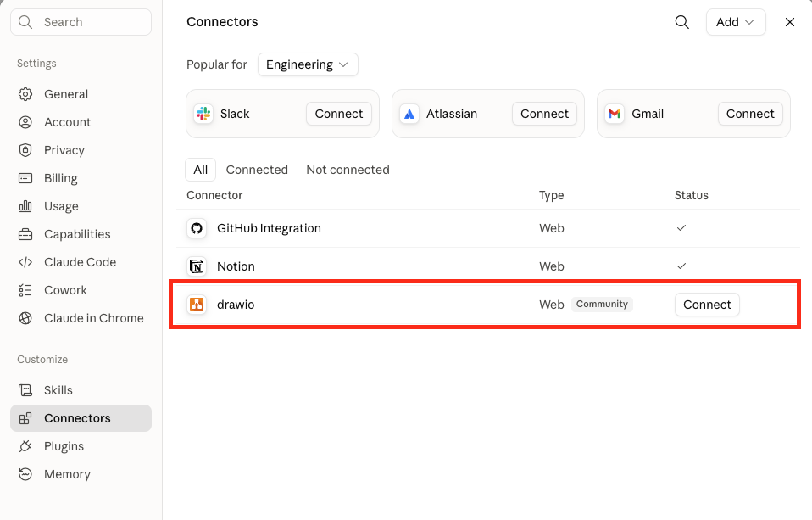Screen dimensions: 812x520
Task: Click the sidebar Search input field
Action: [x=81, y=22]
